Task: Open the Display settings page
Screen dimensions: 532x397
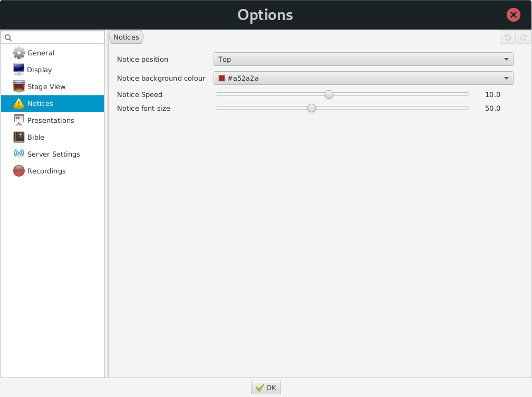Action: point(18,70)
